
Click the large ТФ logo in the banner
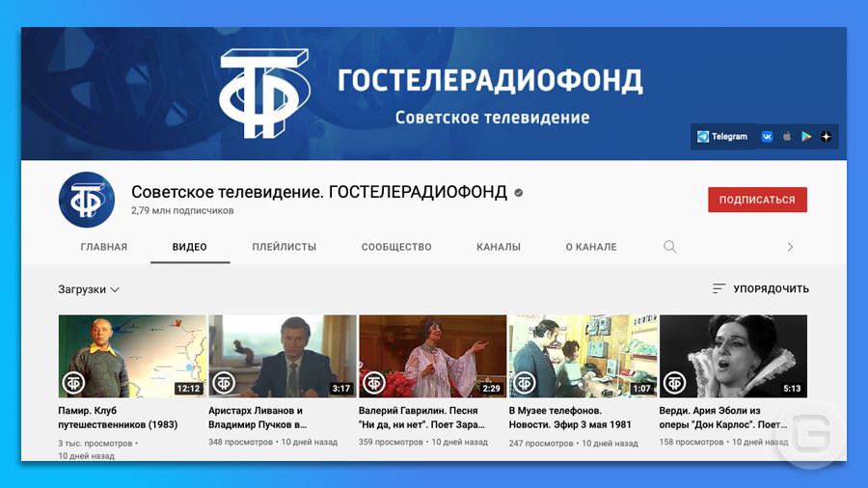tap(263, 93)
